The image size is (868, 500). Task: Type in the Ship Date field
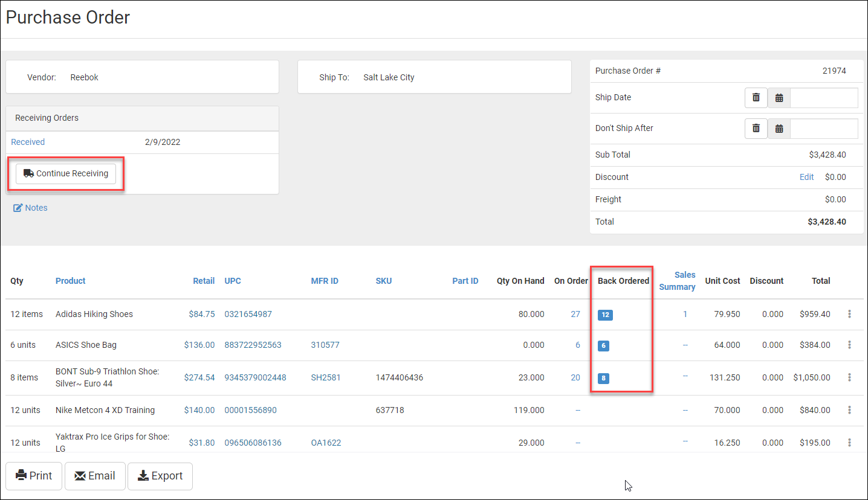tap(824, 98)
